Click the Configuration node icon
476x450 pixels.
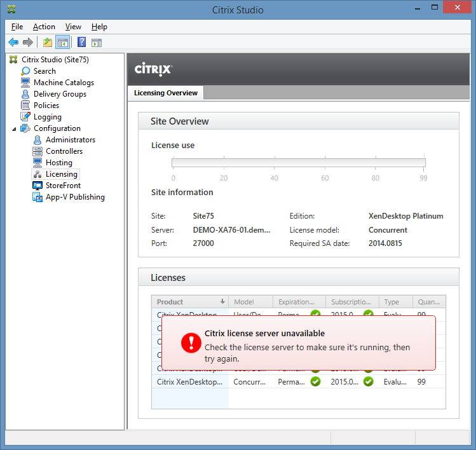pos(25,128)
